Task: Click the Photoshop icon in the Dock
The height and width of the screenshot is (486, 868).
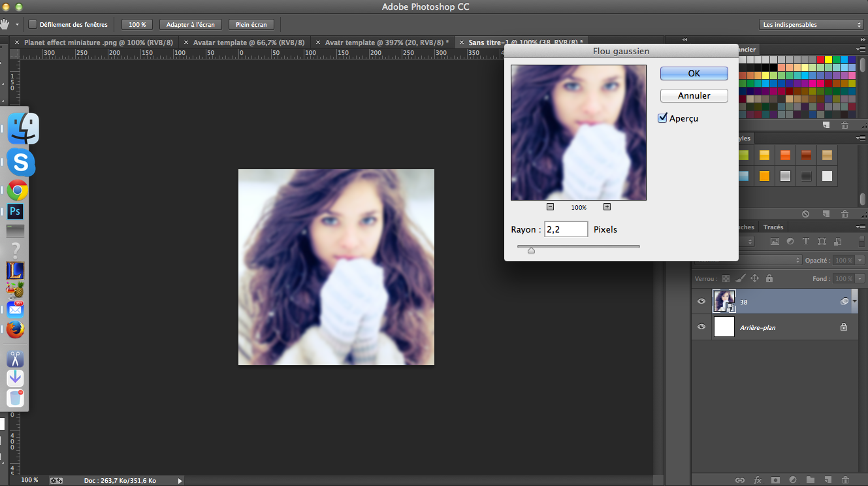Action: (16, 212)
